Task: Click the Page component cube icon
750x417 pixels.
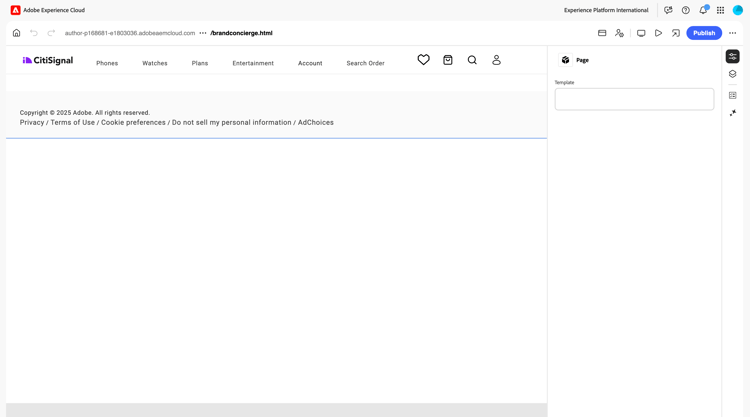Action: [565, 60]
